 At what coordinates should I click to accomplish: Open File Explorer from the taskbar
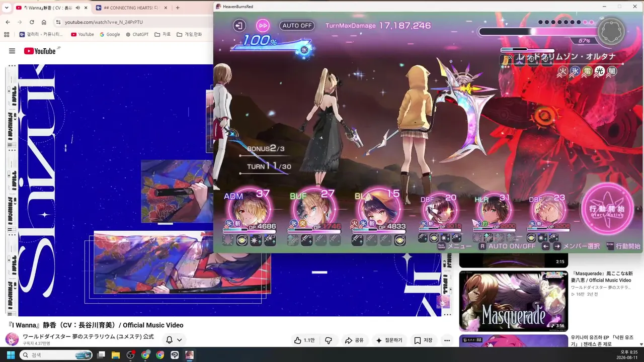116,355
